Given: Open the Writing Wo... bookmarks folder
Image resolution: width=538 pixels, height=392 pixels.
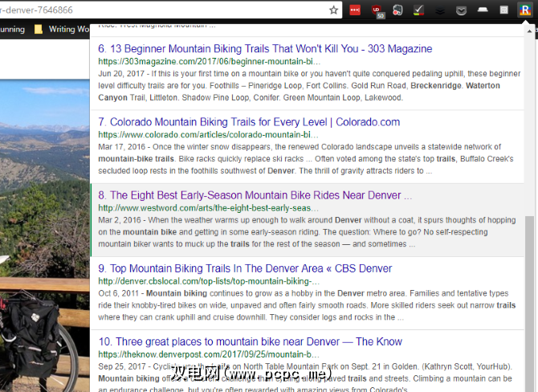Looking at the screenshot, I should pyautogui.click(x=62, y=30).
